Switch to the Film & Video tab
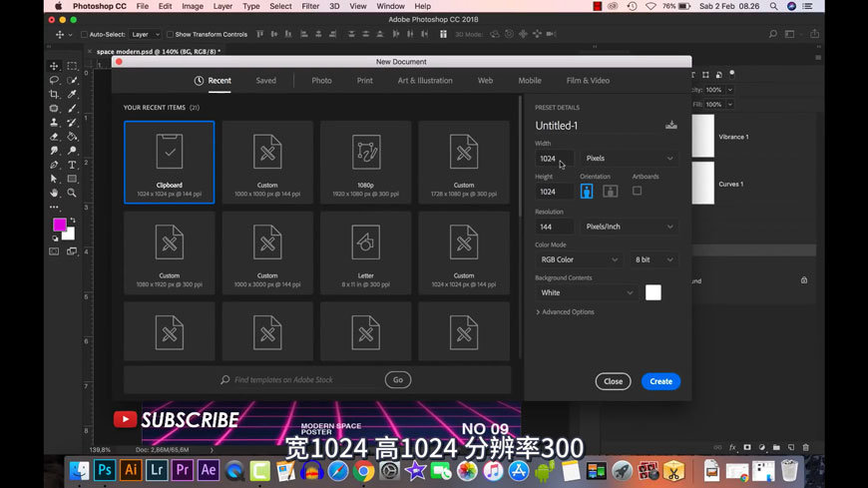Viewport: 868px width, 488px height. click(x=588, y=80)
